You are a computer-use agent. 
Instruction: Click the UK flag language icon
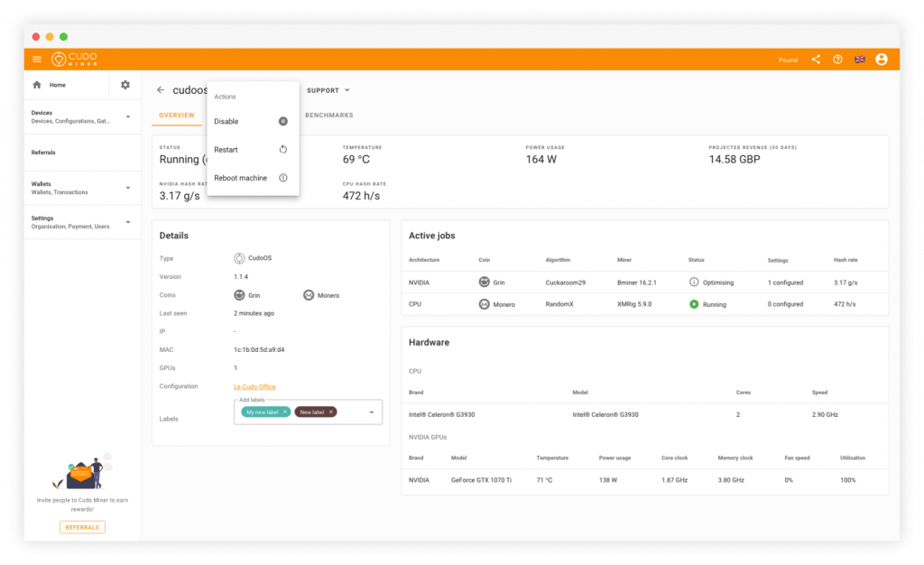point(858,58)
